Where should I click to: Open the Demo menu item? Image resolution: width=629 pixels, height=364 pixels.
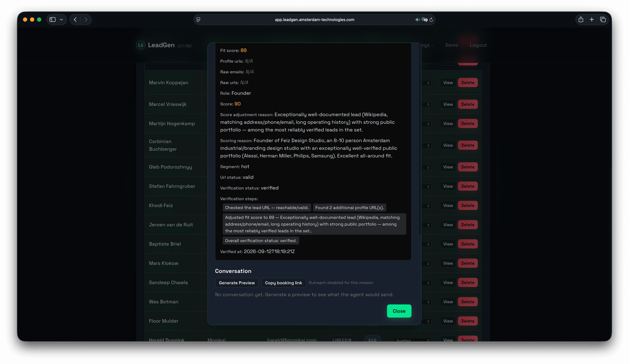452,45
